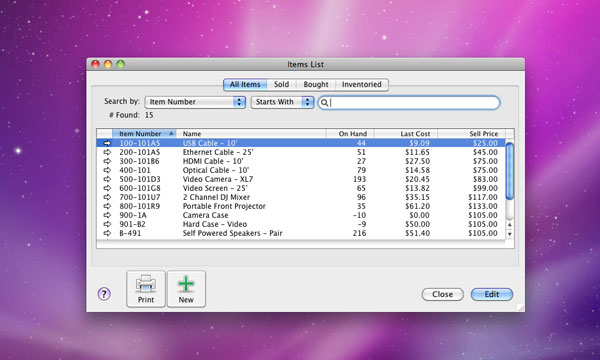Click the arrow icon for item 400-101
The image size is (600, 360).
(x=107, y=170)
